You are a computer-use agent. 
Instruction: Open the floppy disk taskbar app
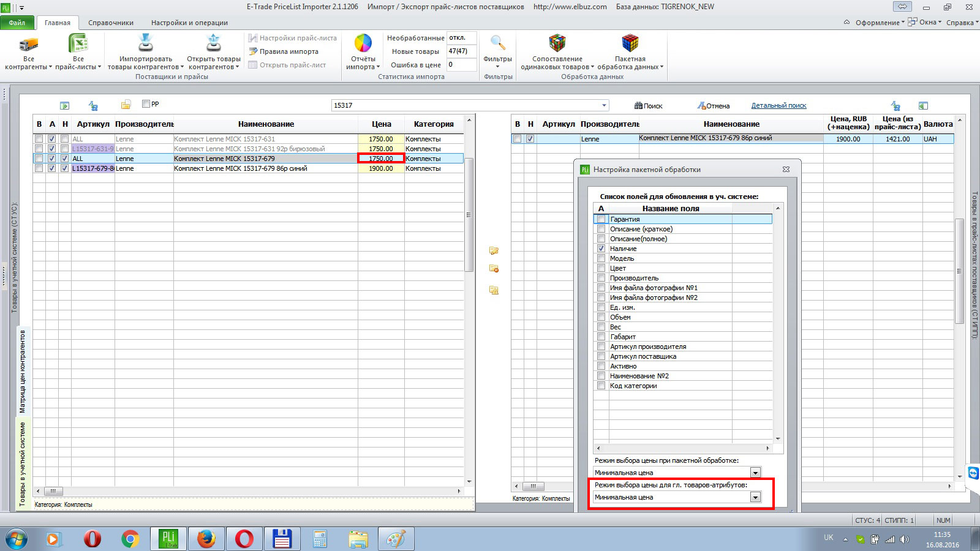282,539
